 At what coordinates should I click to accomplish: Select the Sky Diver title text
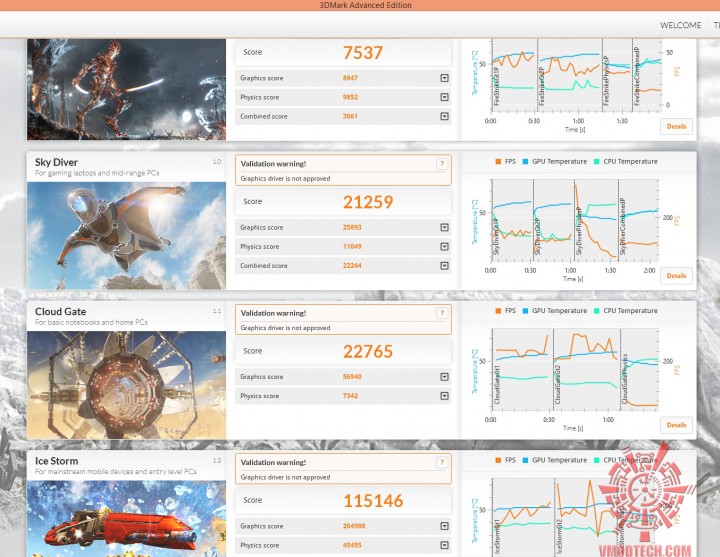[x=56, y=162]
